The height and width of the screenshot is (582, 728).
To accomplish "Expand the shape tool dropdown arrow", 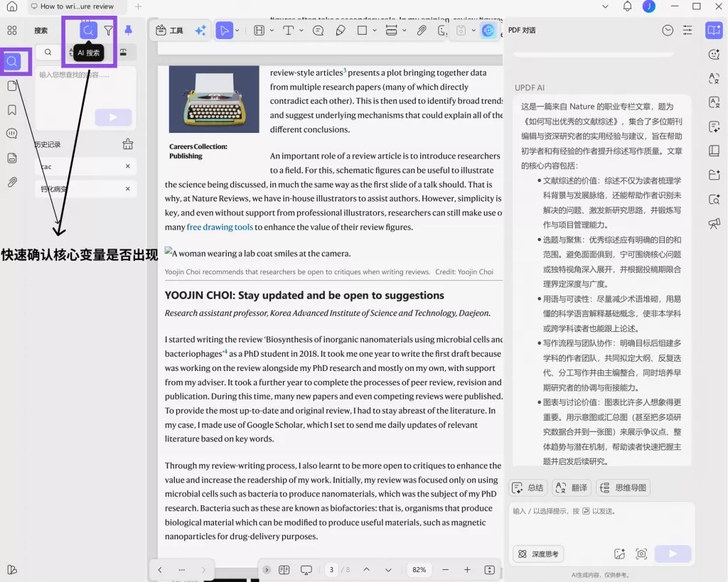I will tap(375, 31).
